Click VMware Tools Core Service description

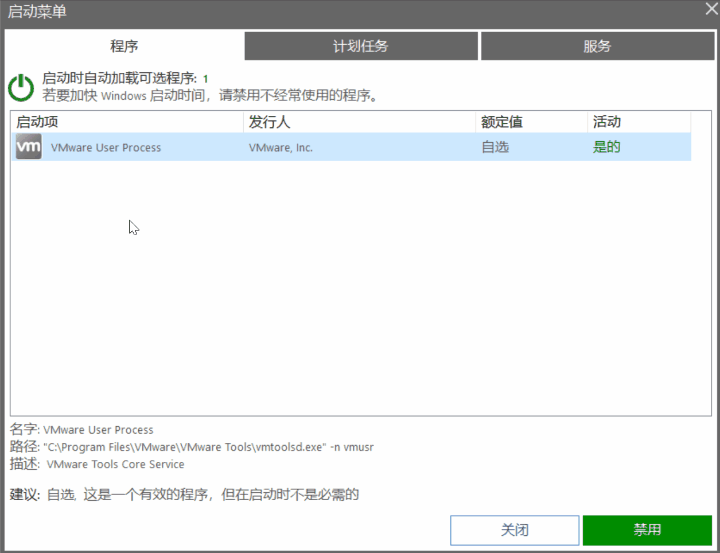pyautogui.click(x=115, y=464)
